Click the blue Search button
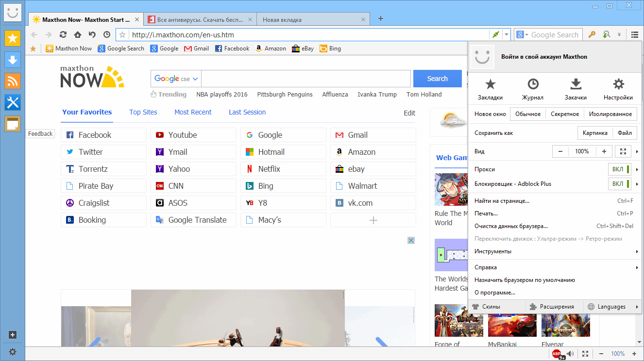 point(437,79)
